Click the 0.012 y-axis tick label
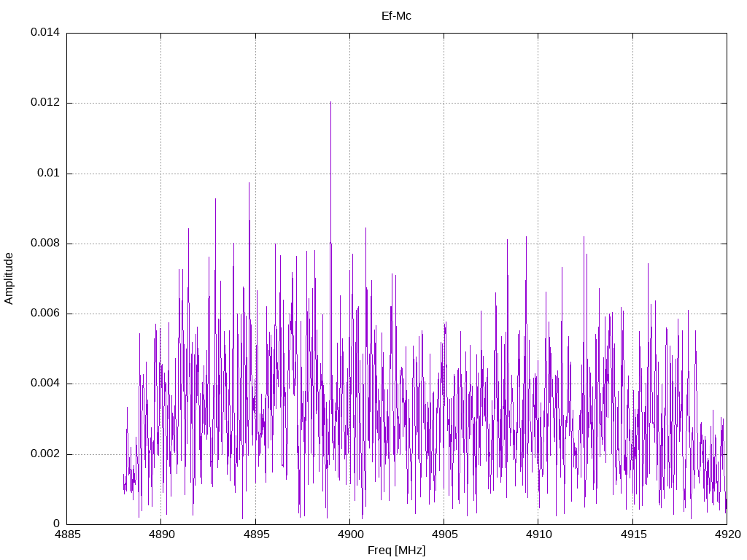Image resolution: width=747 pixels, height=560 pixels. coord(45,102)
